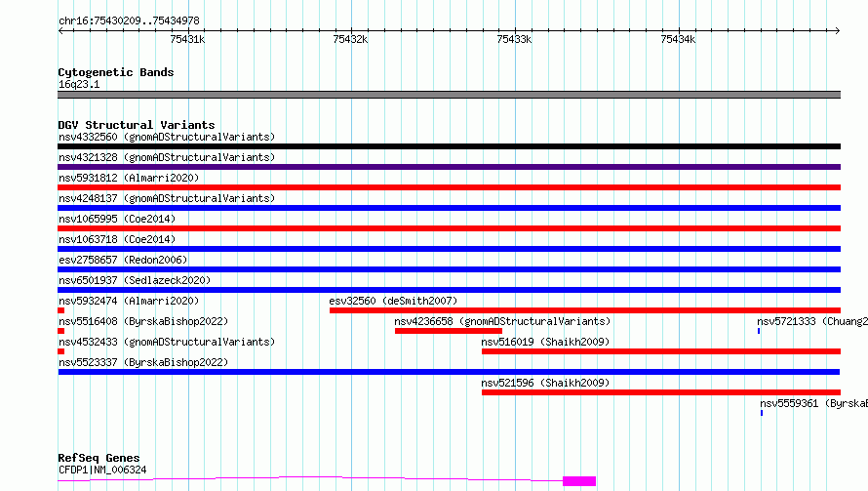Select the small red nsv5932474 marker
Screen dimensions: 868x491
point(60,310)
